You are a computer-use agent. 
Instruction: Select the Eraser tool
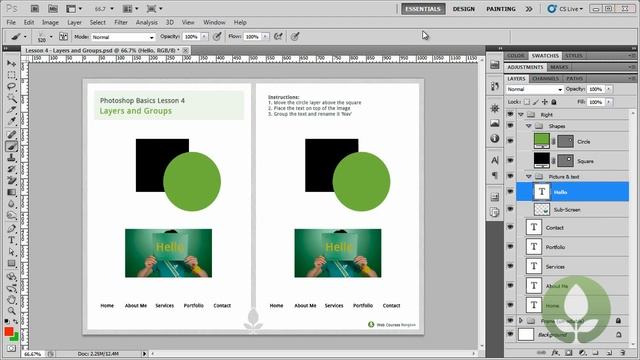(x=11, y=180)
